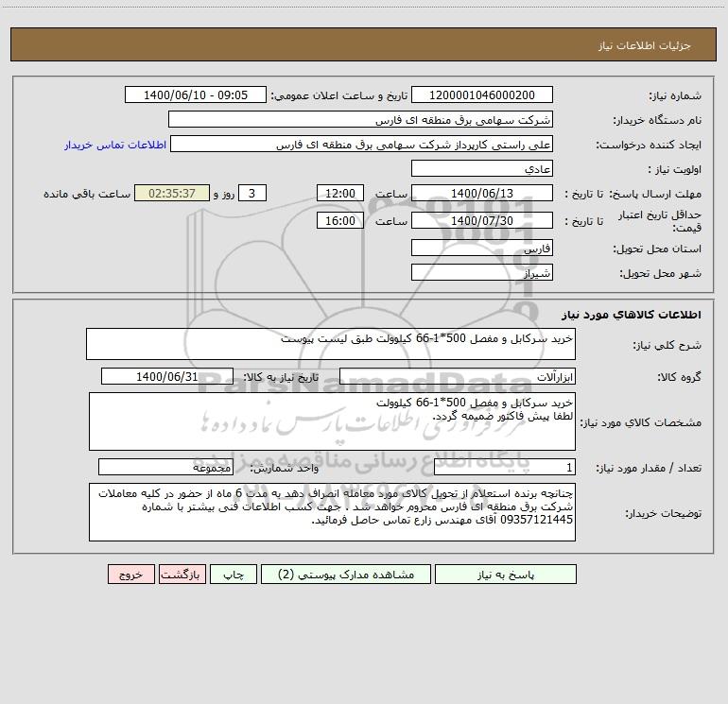Click the delivery city field شیراز
The height and width of the screenshot is (704, 728).
[x=482, y=272]
